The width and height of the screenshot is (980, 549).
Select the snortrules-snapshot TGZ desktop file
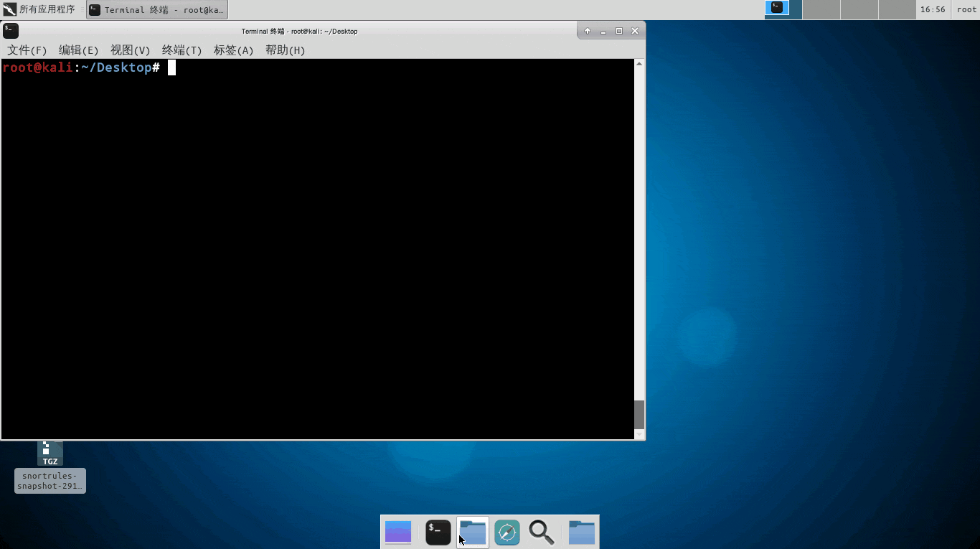(50, 466)
